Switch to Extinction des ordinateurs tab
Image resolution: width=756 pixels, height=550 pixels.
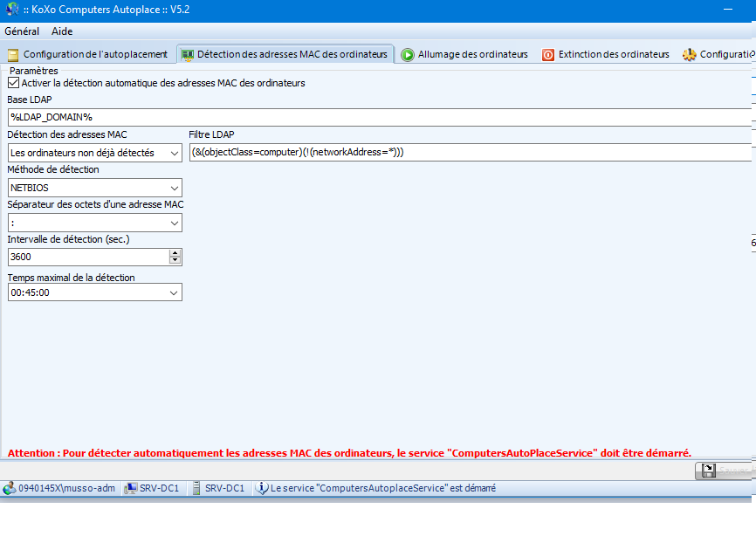pyautogui.click(x=606, y=54)
